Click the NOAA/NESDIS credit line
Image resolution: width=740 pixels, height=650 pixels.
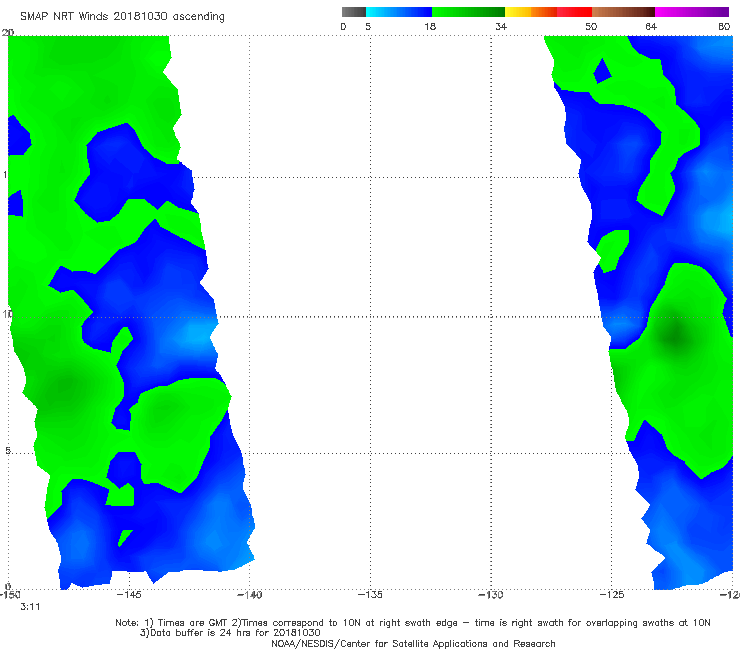tap(413, 643)
